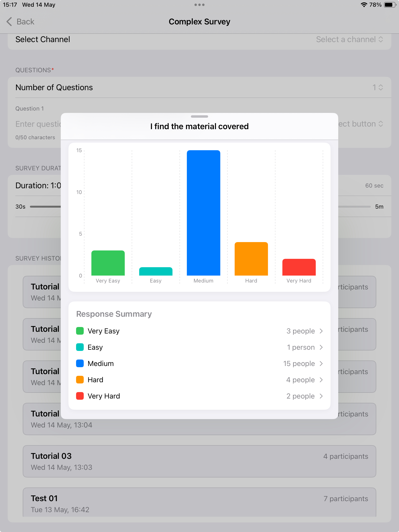Tap the '30s' slider minimum label
The width and height of the screenshot is (399, 532).
pos(20,207)
